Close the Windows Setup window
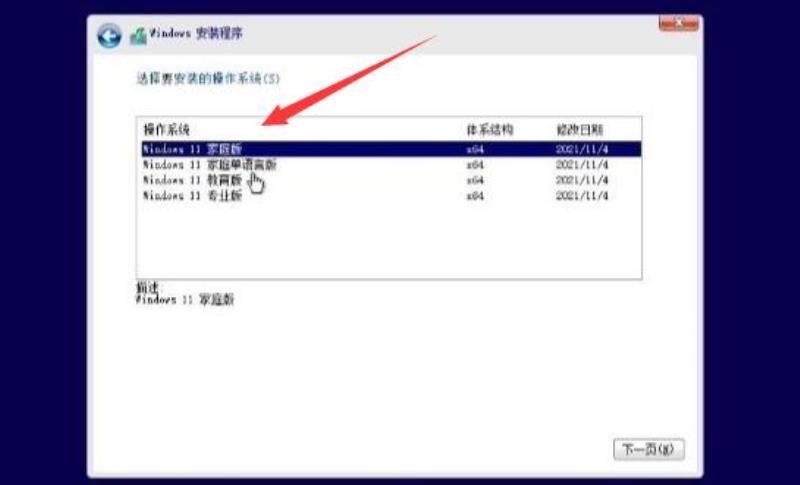The width and height of the screenshot is (800, 485). 679,23
